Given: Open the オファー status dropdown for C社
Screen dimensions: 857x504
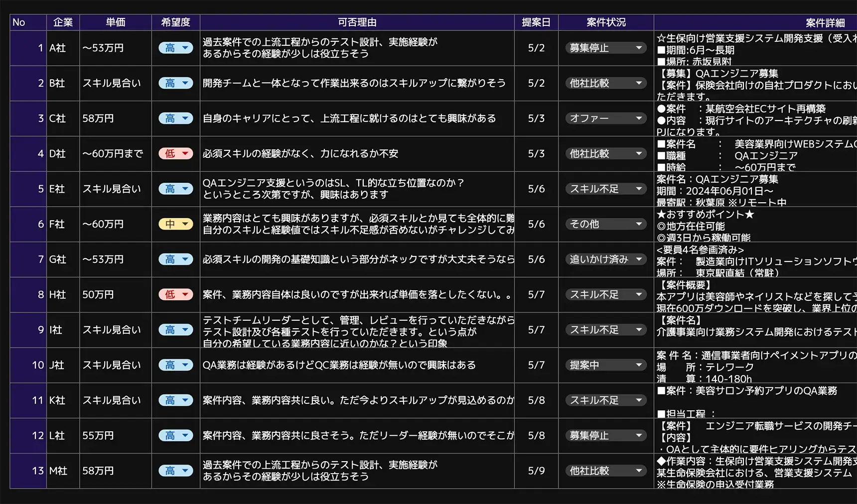Looking at the screenshot, I should [606, 119].
